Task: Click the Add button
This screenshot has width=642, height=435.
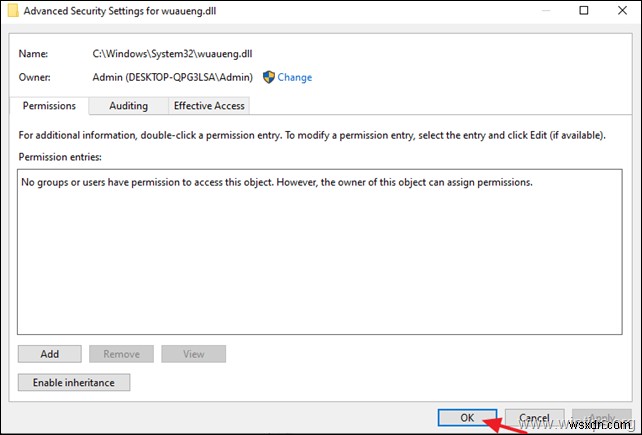Action: (x=50, y=354)
